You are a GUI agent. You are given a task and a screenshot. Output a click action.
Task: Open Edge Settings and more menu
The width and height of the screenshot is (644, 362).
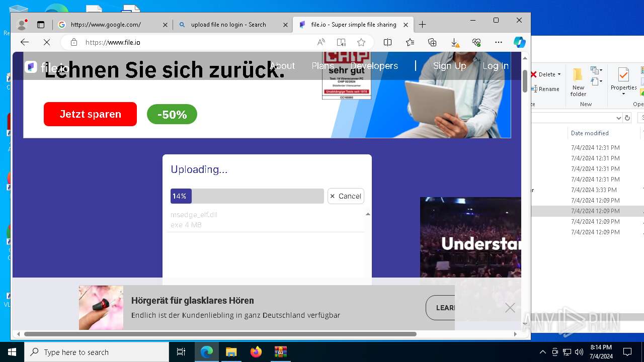pyautogui.click(x=499, y=42)
